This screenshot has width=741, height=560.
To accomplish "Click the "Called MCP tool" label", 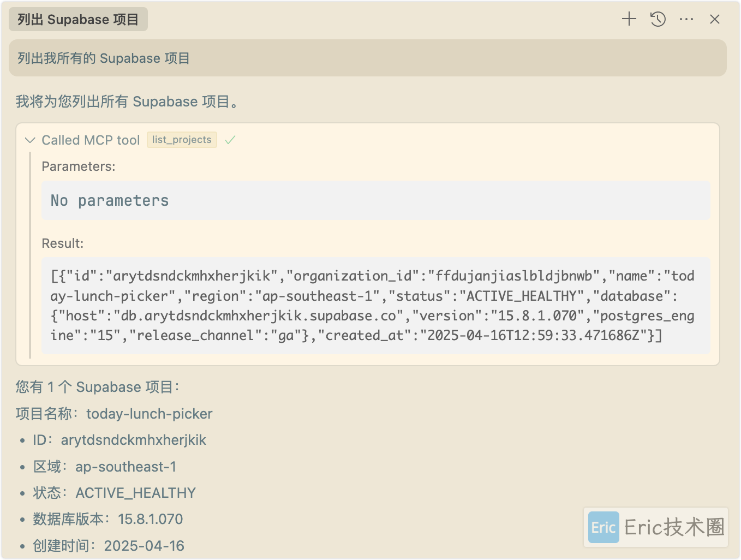I will point(91,140).
